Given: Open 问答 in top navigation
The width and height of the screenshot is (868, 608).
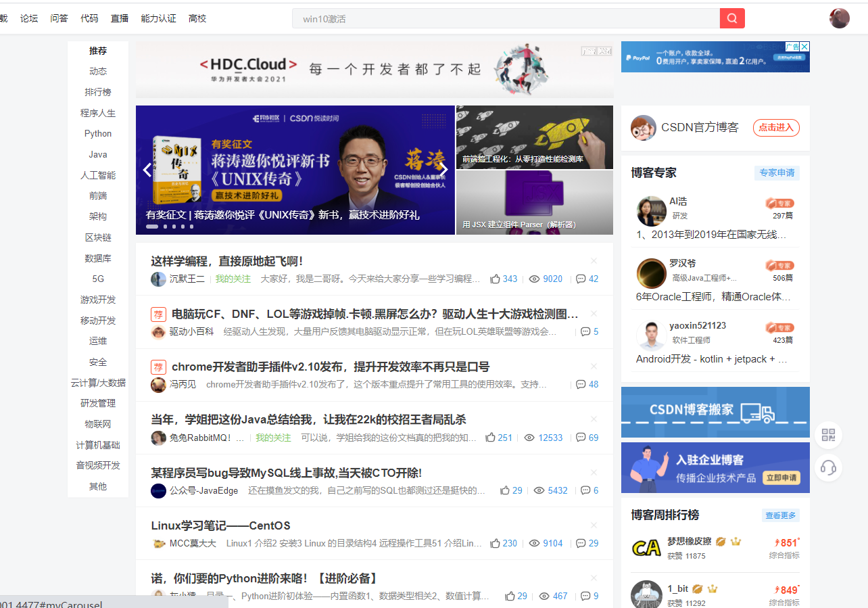Looking at the screenshot, I should pos(59,18).
